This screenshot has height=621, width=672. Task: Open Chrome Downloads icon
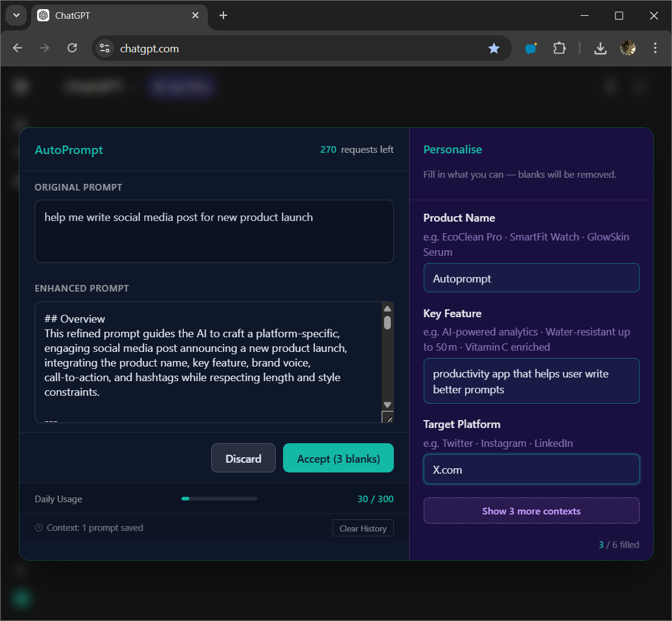(x=600, y=47)
